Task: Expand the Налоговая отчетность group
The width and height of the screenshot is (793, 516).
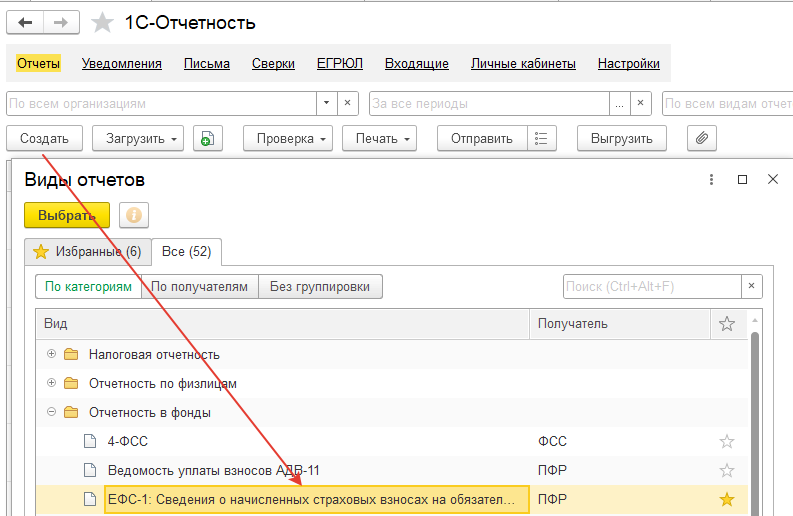Action: click(x=51, y=354)
